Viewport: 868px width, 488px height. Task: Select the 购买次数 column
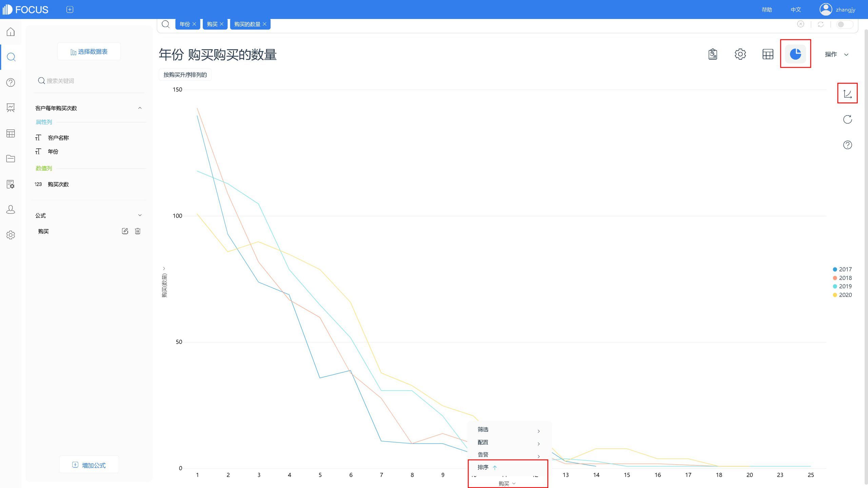pyautogui.click(x=58, y=184)
